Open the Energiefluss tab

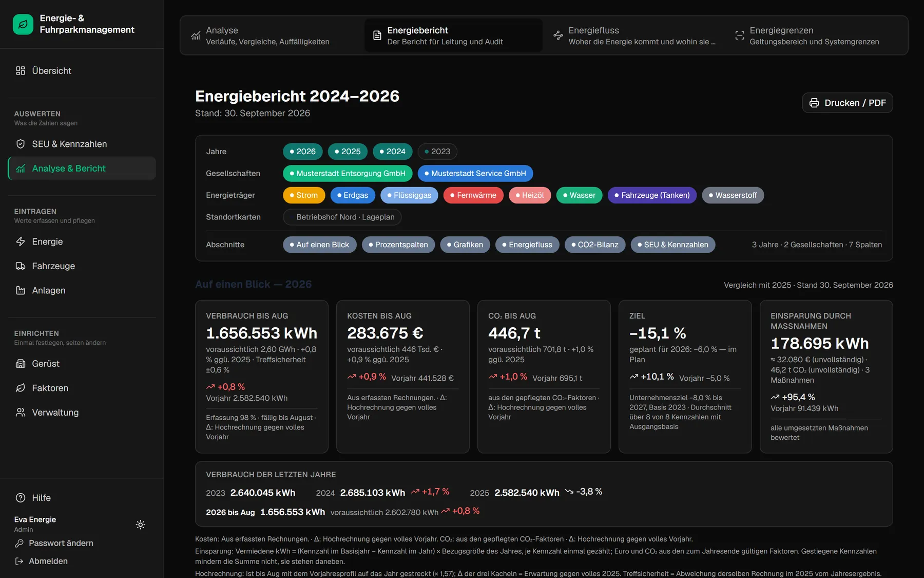pos(634,35)
